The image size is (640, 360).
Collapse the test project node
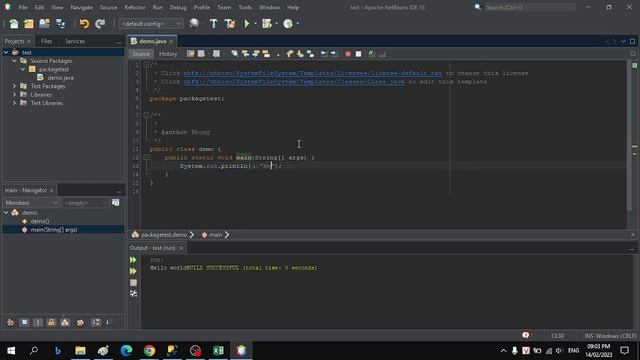click(x=6, y=52)
